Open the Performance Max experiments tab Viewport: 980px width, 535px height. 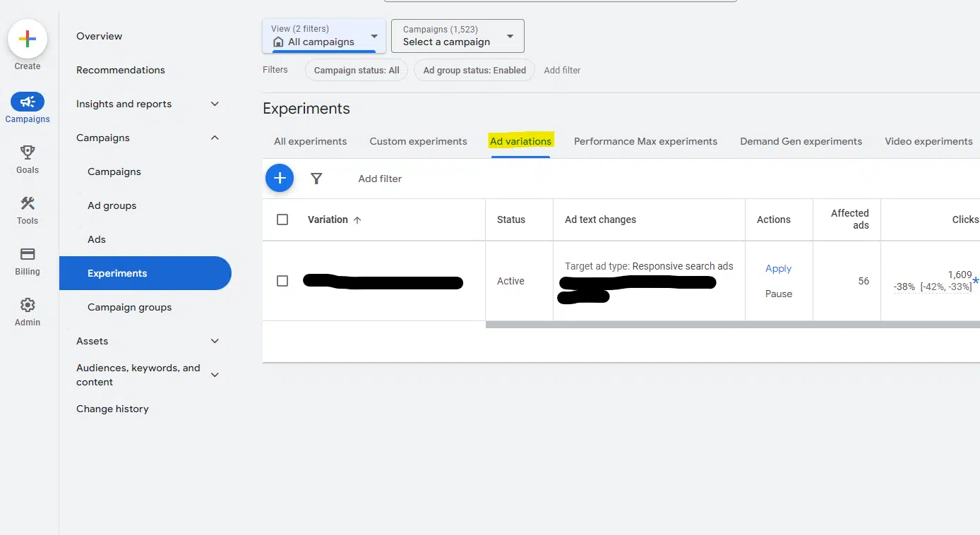(645, 141)
